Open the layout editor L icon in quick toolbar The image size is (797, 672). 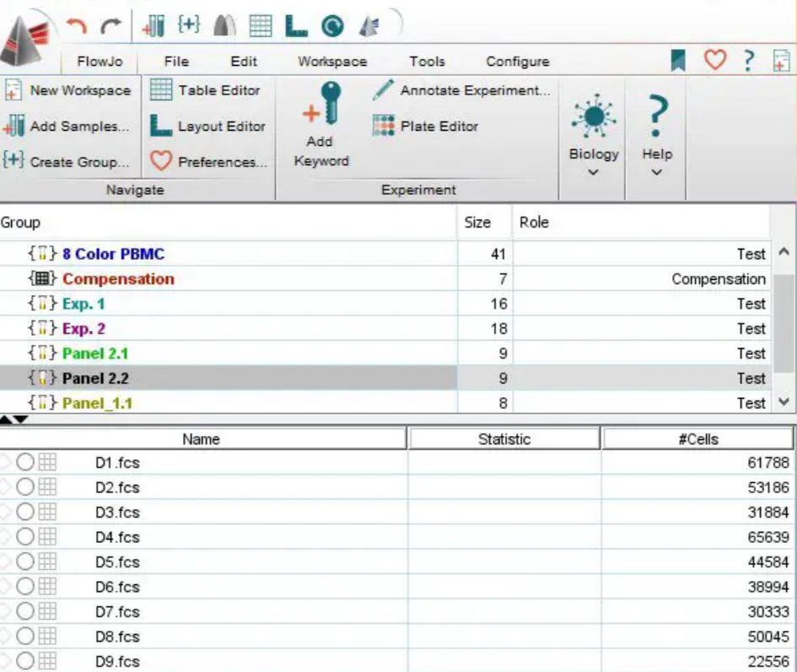pos(296,26)
